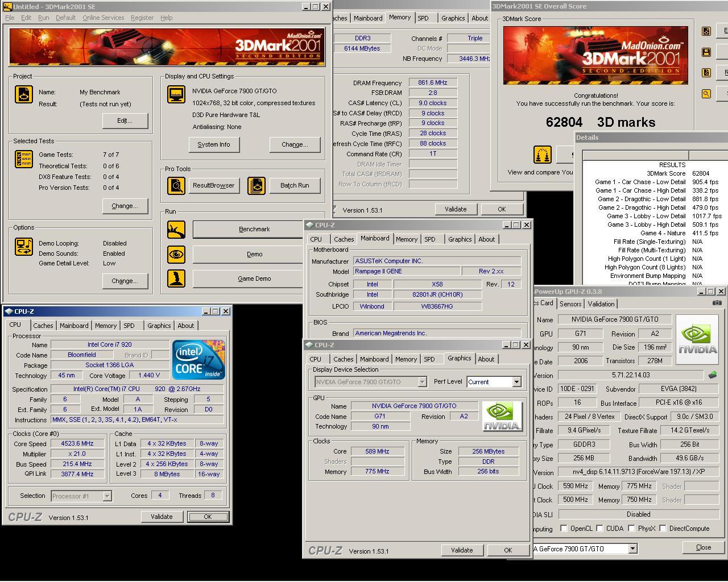Click the save floppy icon in the Overall Score window
Viewport: 728px width, 582px height.
pos(706,52)
